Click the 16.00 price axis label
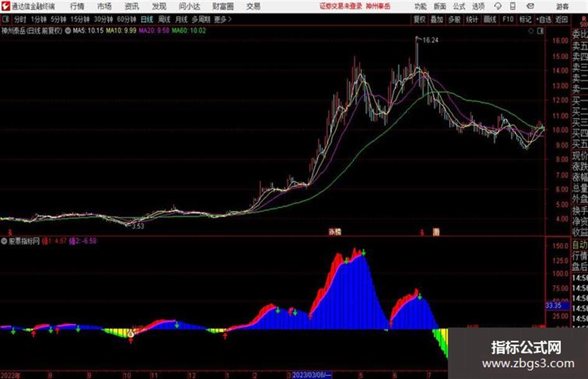 (560, 40)
